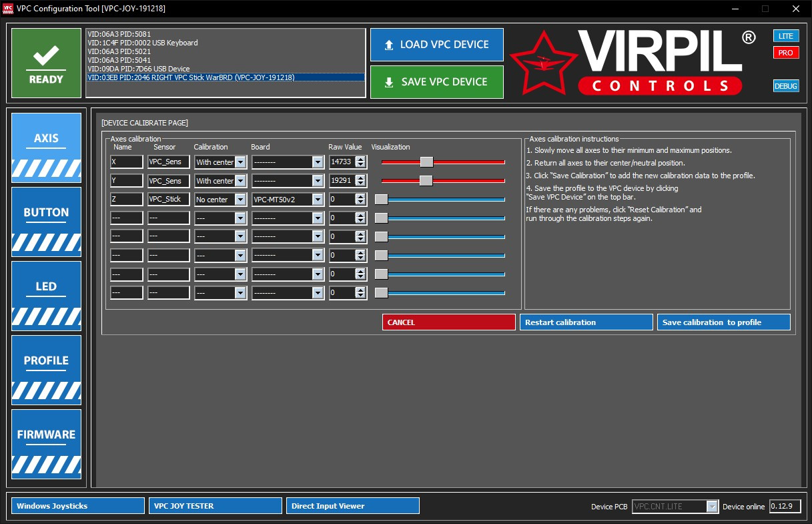
Task: Restart the calibration
Action: point(586,322)
